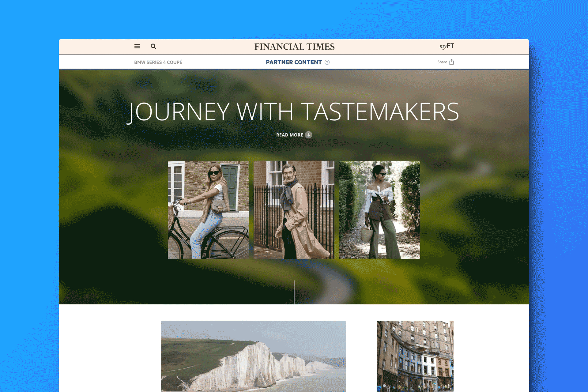Click the circled down arrow under the headline
The width and height of the screenshot is (588, 392).
point(309,135)
